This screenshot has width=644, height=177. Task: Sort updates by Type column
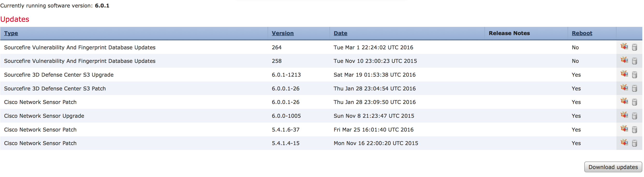(11, 33)
